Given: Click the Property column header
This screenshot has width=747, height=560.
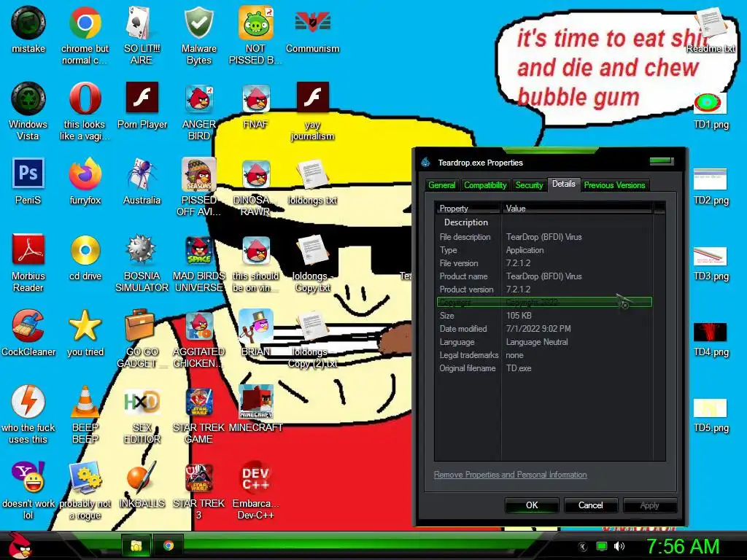Looking at the screenshot, I should tap(468, 208).
